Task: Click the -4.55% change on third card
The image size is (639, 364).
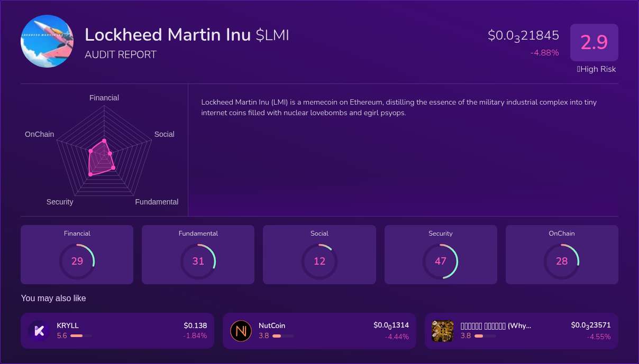Action: point(599,337)
